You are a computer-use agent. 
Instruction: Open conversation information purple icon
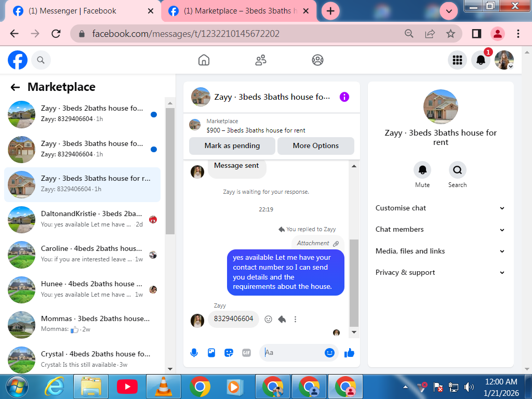click(x=344, y=97)
